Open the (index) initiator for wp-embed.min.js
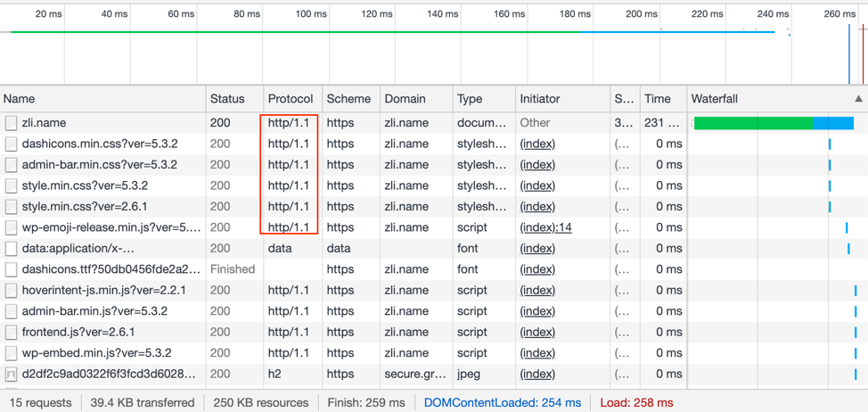Image resolution: width=868 pixels, height=412 pixels. pos(537,353)
